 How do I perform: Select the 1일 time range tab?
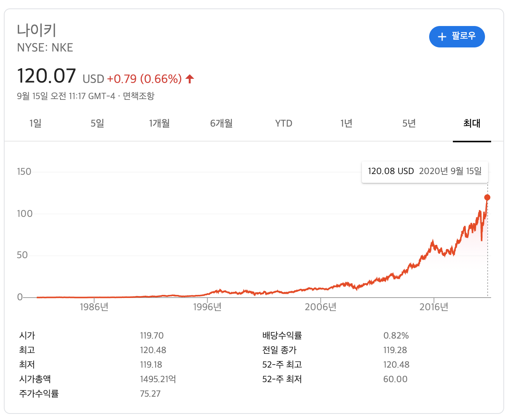click(x=35, y=123)
